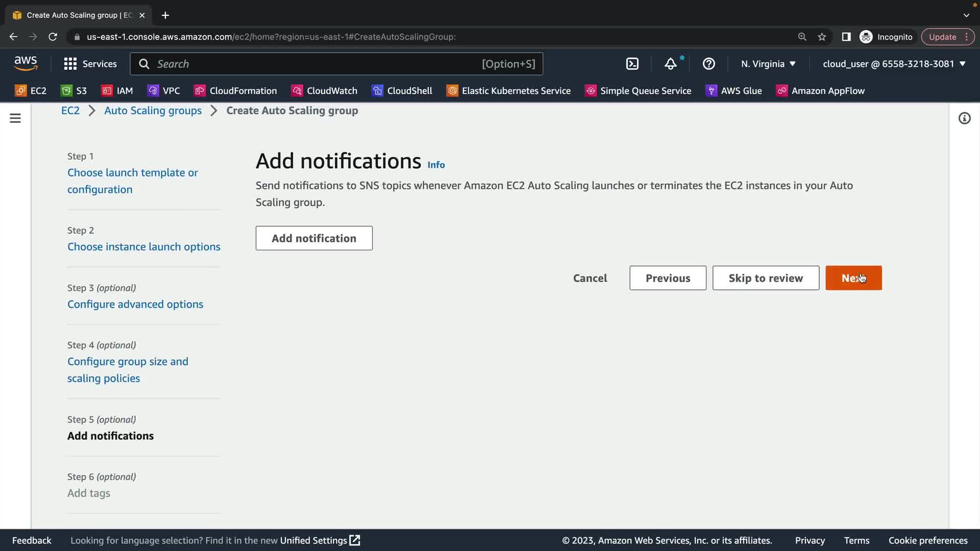This screenshot has height=551, width=980.
Task: Click the help question mark icon
Action: pos(708,64)
